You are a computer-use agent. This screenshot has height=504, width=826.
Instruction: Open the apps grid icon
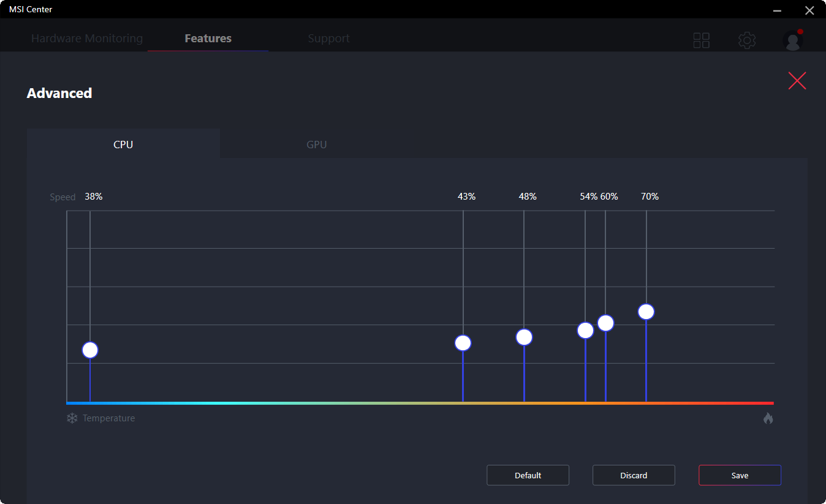click(701, 40)
